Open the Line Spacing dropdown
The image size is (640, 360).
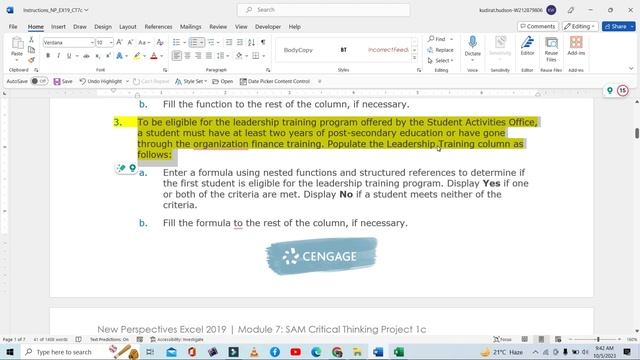point(222,56)
